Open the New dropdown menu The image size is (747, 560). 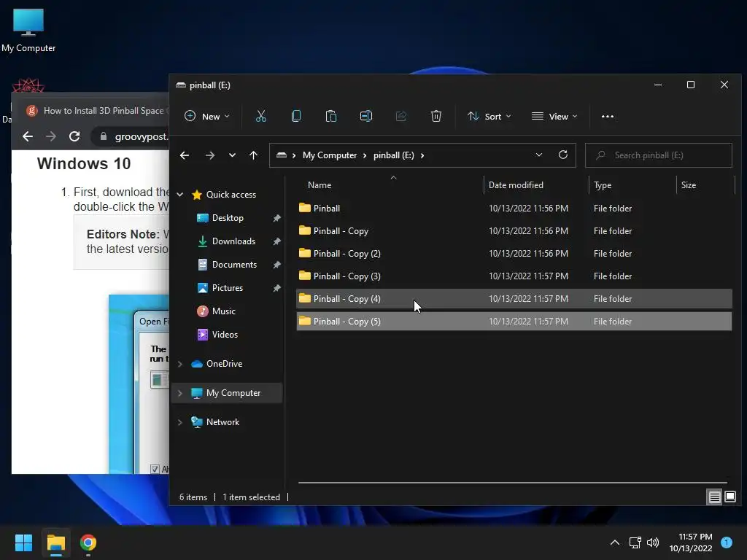(x=206, y=116)
